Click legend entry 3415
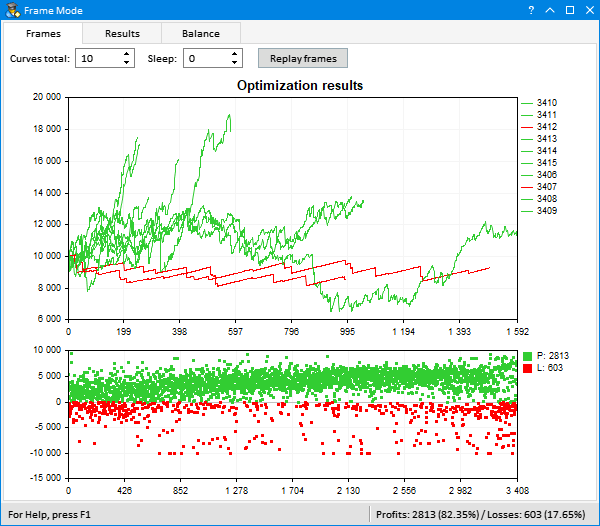 pos(539,163)
